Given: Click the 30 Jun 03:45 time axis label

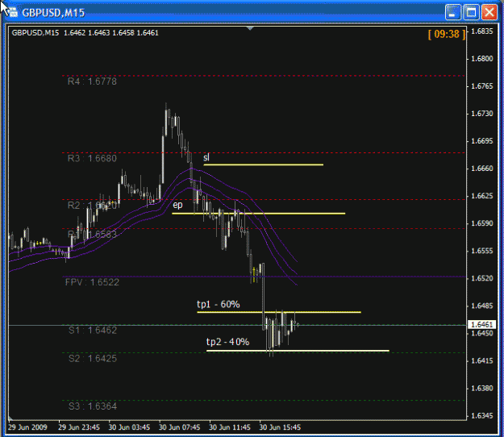Looking at the screenshot, I should click(x=129, y=427).
